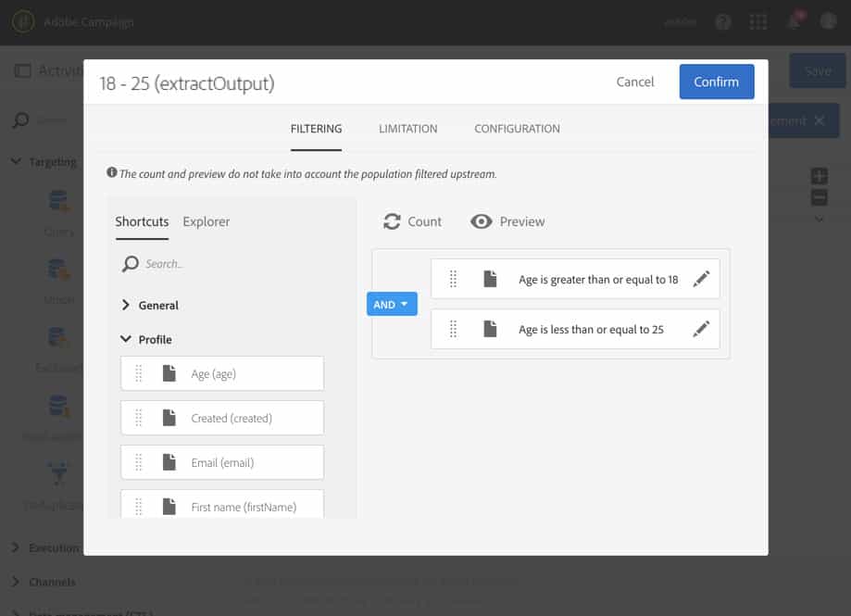Select the Created (created) shortcut
Screen dimensions: 851x616
pos(222,419)
